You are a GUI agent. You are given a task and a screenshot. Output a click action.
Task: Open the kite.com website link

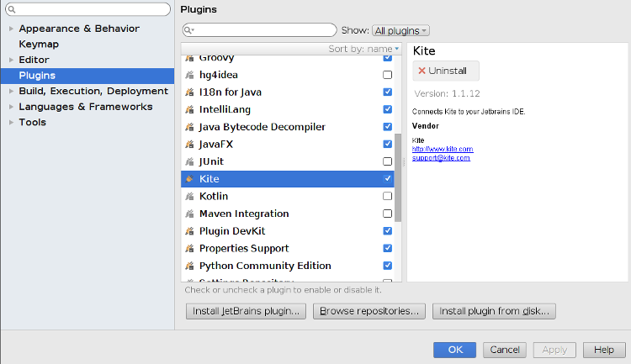[443, 150]
